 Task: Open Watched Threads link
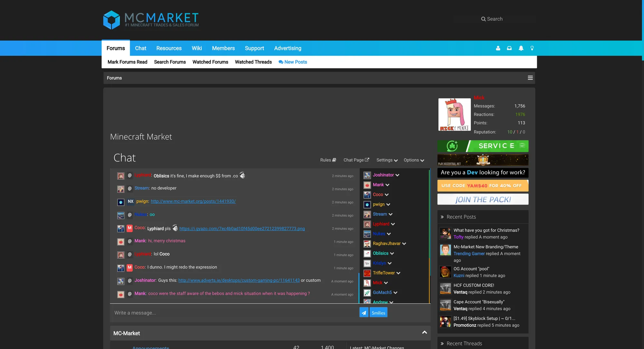(x=253, y=62)
